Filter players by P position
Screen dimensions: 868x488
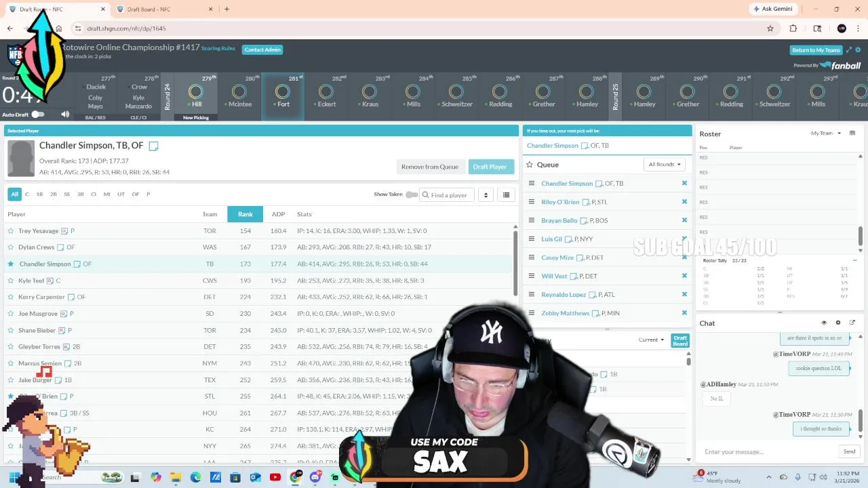149,195
